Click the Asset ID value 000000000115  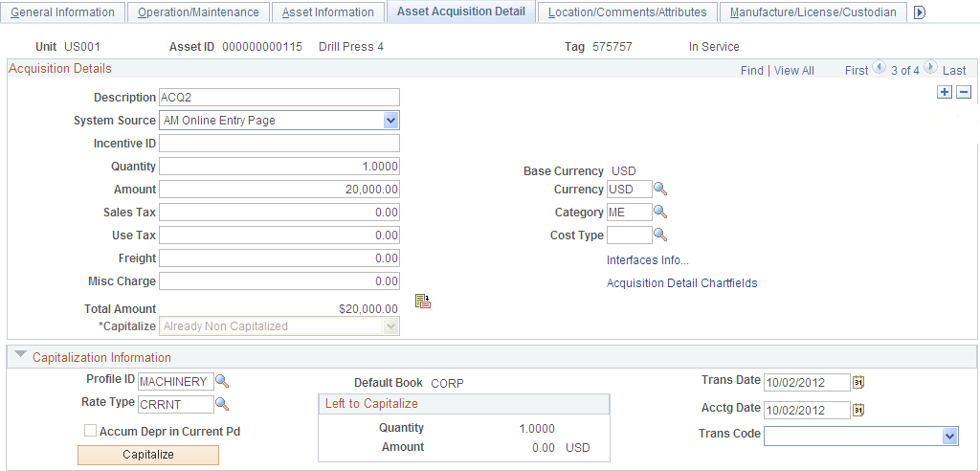pos(262,47)
